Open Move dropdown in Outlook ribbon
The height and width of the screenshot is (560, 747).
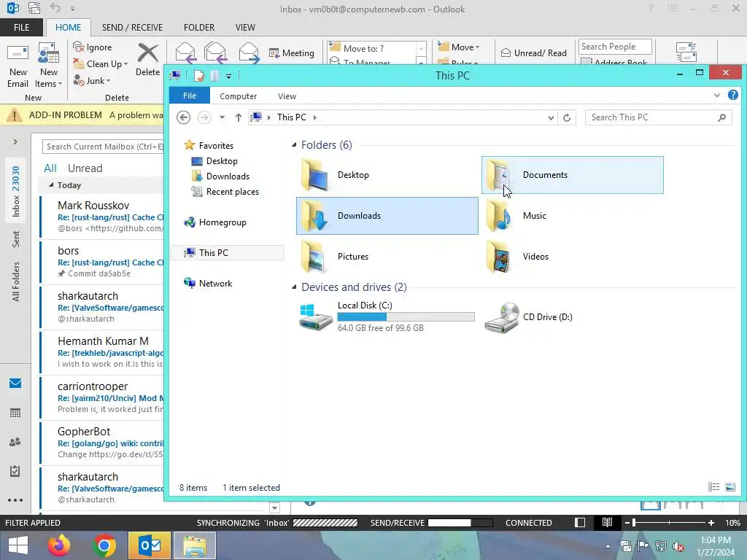click(x=459, y=47)
